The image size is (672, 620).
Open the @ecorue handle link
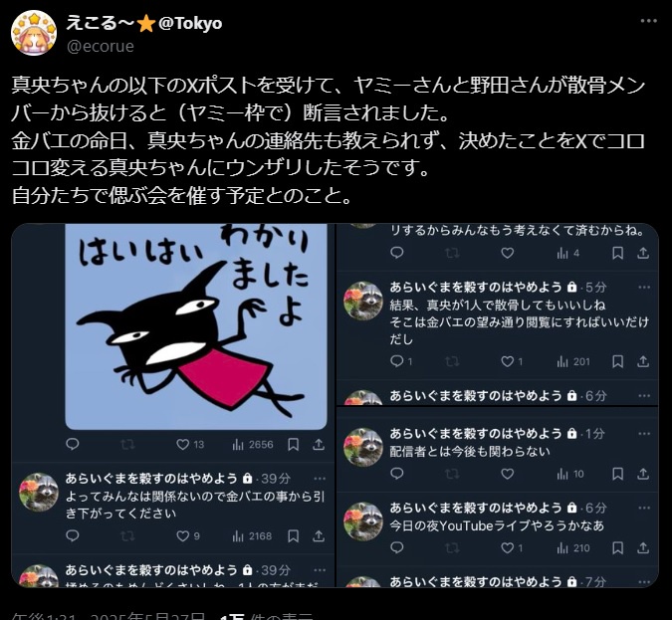click(101, 46)
